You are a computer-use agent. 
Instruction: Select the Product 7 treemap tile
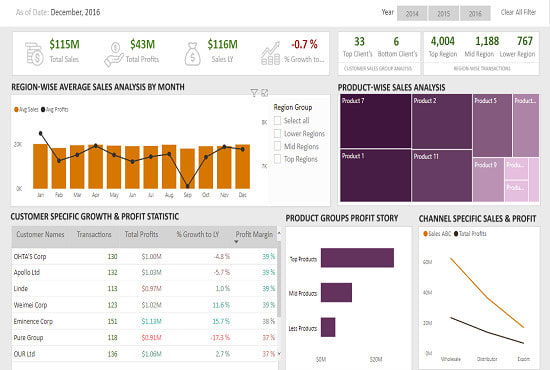click(x=375, y=121)
